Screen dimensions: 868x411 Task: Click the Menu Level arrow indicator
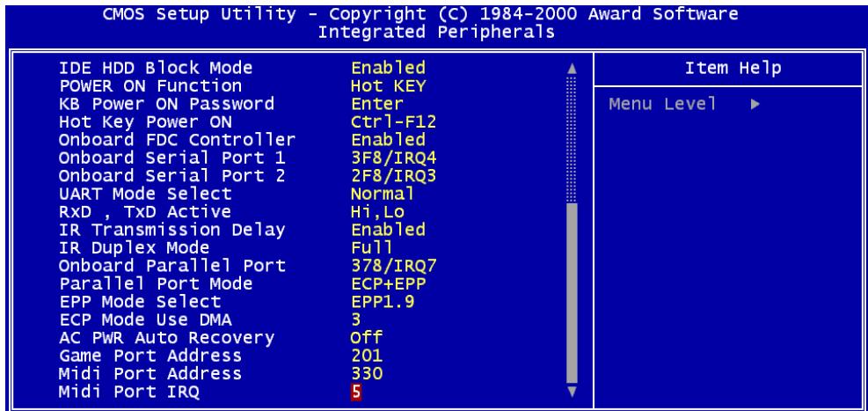755,104
